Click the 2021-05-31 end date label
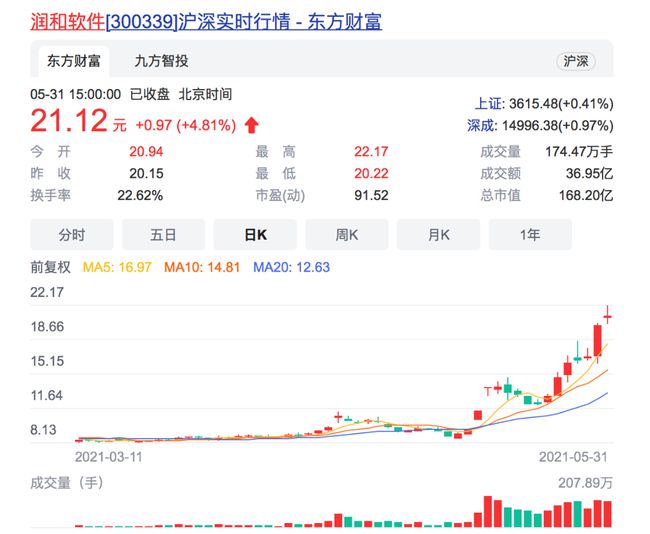650x534 pixels. (573, 457)
